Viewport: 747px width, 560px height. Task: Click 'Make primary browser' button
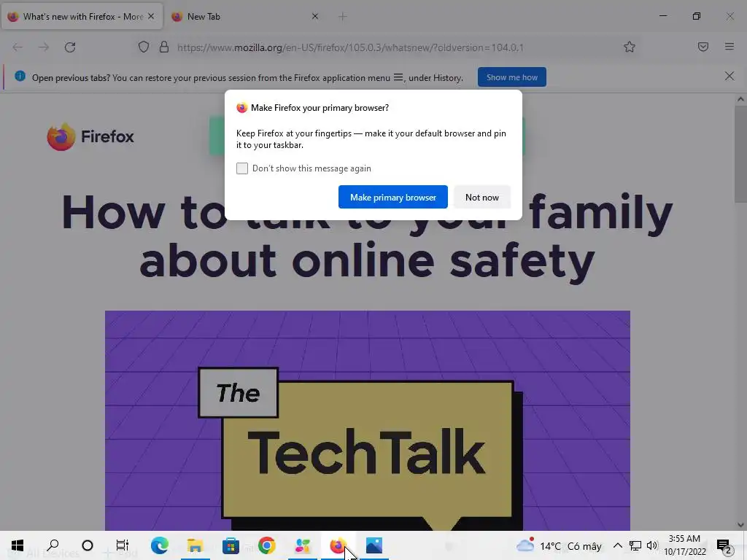pyautogui.click(x=393, y=197)
